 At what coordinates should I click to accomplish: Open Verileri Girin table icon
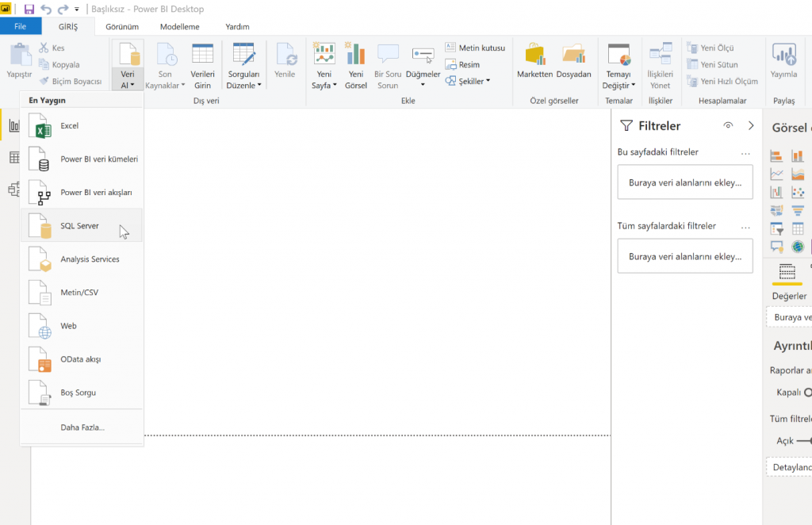[202, 54]
